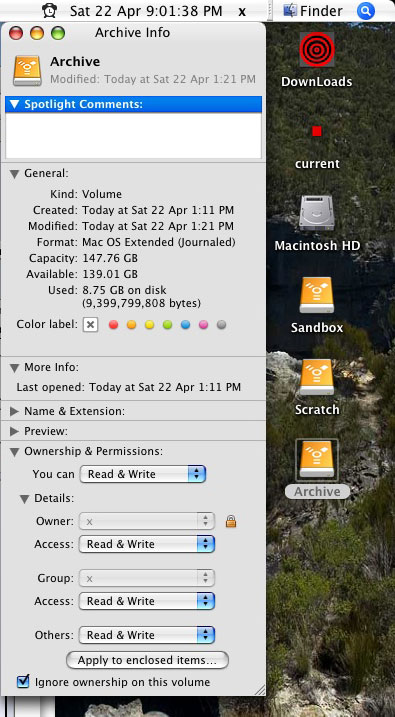The image size is (395, 717).
Task: Click the green zoom button
Action: (58, 33)
